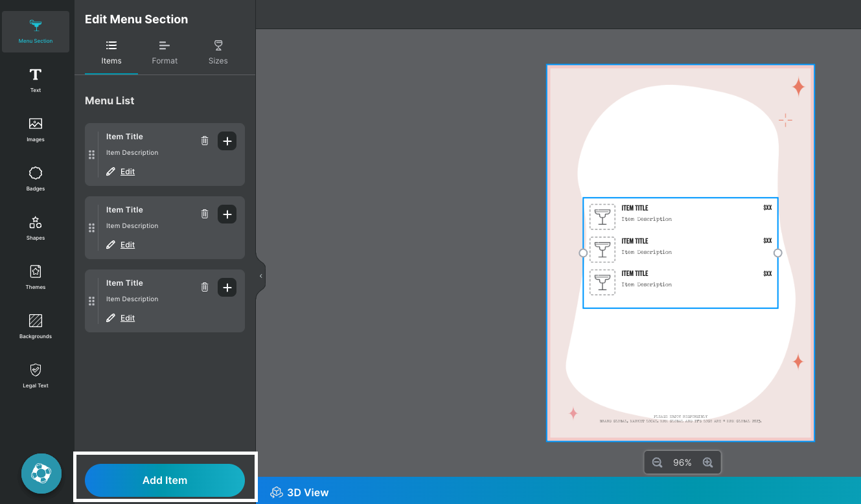Collapse the Edit Menu Section panel

pyautogui.click(x=260, y=276)
